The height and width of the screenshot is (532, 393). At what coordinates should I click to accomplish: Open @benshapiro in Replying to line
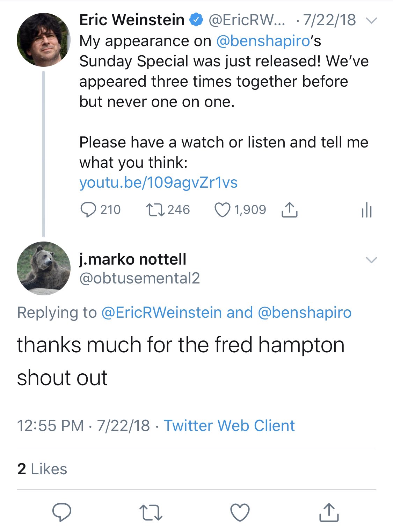pyautogui.click(x=304, y=312)
